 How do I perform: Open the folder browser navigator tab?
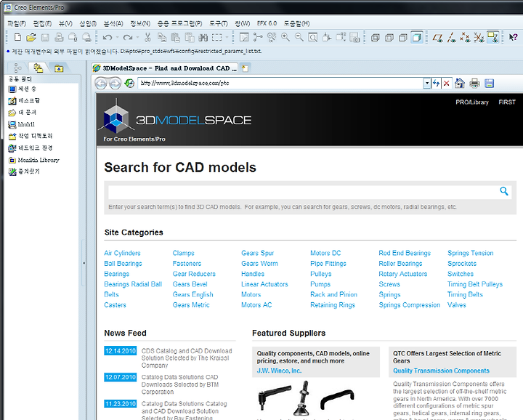[x=38, y=68]
